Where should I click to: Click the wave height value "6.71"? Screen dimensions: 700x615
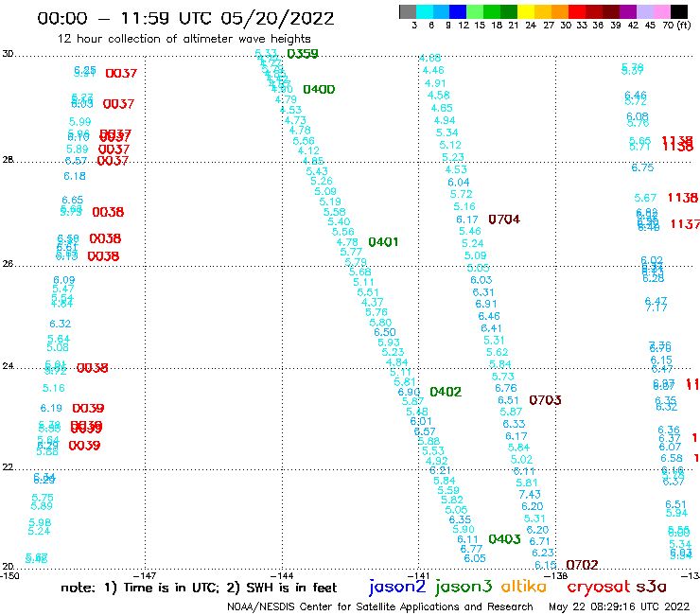539,541
